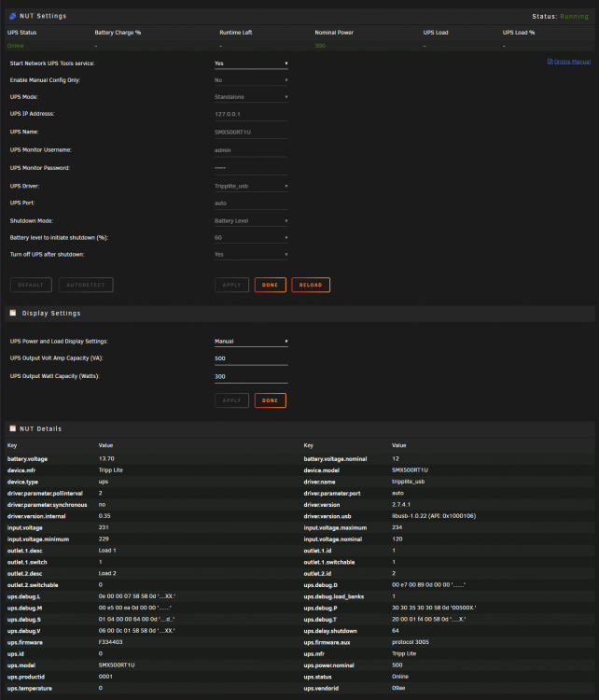This screenshot has width=599, height=700.
Task: Open Turn off UPS after shutdown dropdown
Action: [251, 255]
